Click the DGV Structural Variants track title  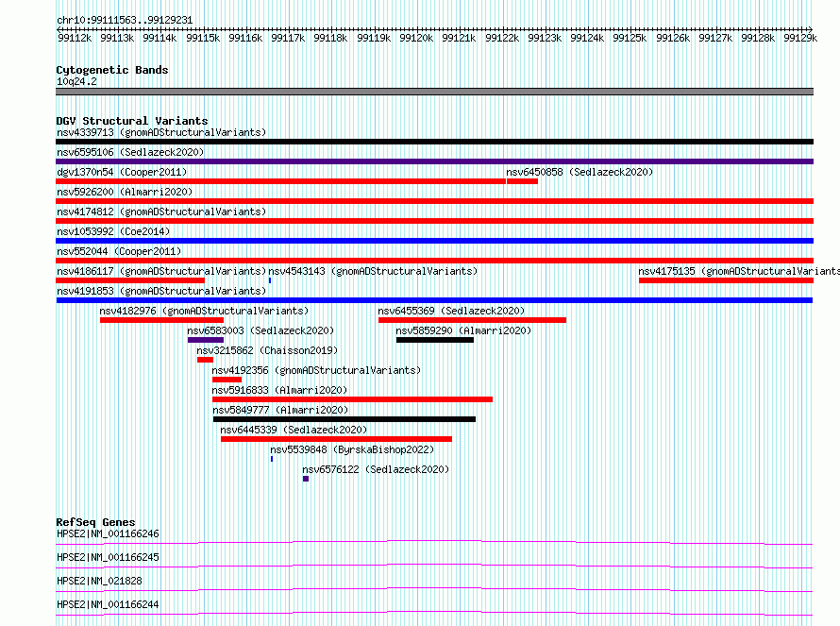pyautogui.click(x=132, y=121)
